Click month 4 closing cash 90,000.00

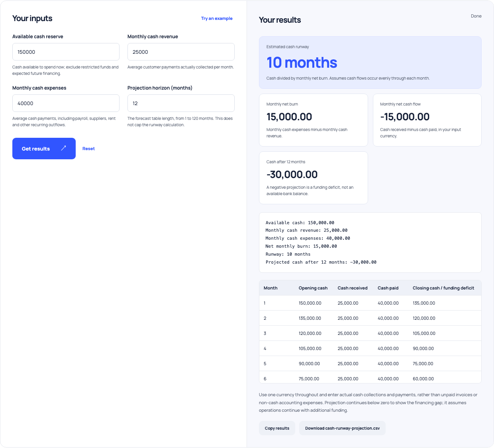(x=423, y=348)
